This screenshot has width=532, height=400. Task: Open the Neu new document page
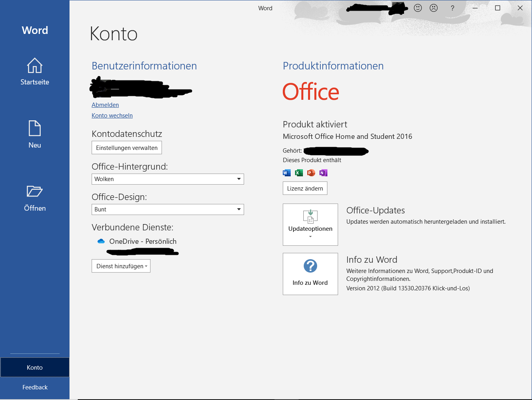pyautogui.click(x=35, y=135)
